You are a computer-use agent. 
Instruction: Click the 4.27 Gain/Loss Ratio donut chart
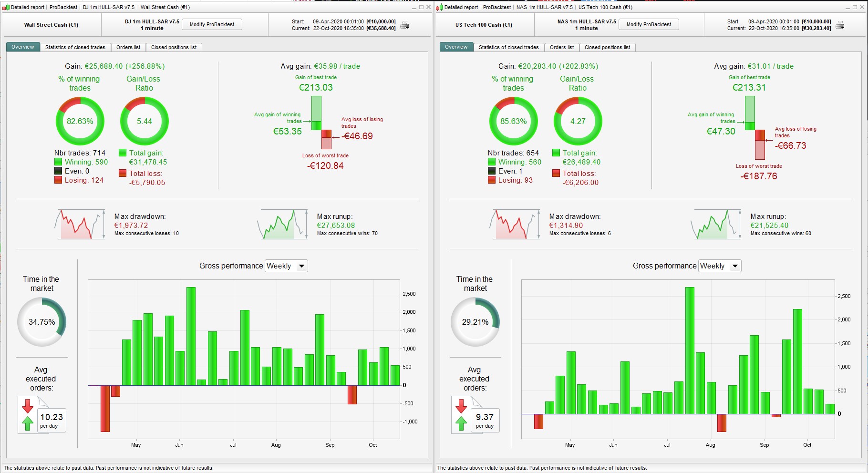click(x=578, y=121)
